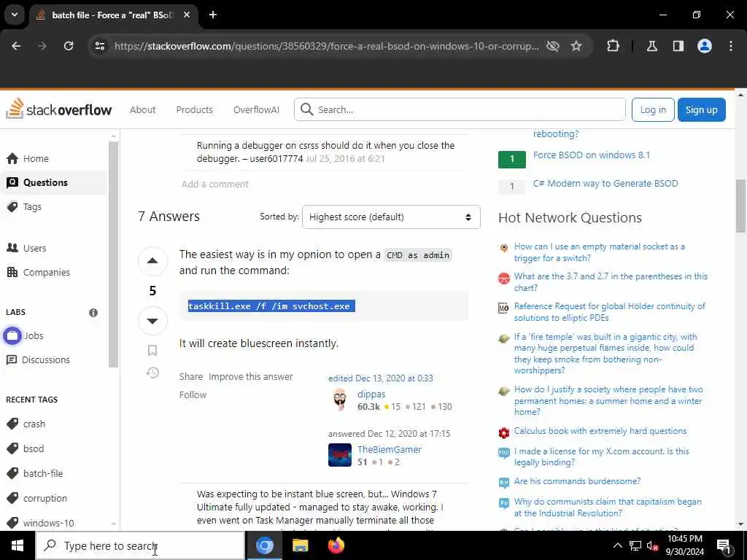Click the browser back arrow
This screenshot has width=747, height=560.
[x=16, y=46]
